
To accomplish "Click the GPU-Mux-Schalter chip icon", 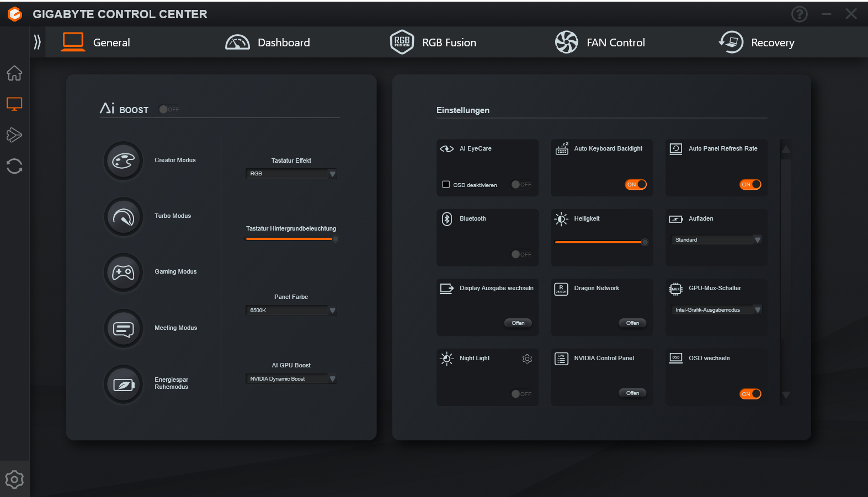I will click(x=676, y=288).
